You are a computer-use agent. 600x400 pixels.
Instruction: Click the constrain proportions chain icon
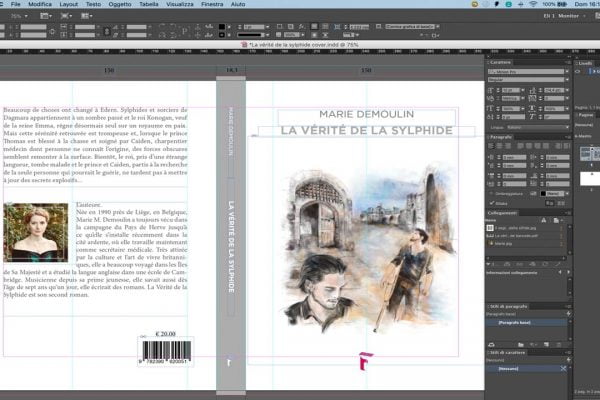(x=107, y=31)
